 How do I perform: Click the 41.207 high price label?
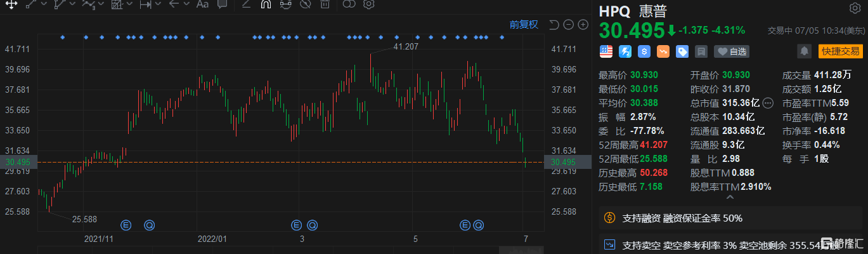pos(406,46)
